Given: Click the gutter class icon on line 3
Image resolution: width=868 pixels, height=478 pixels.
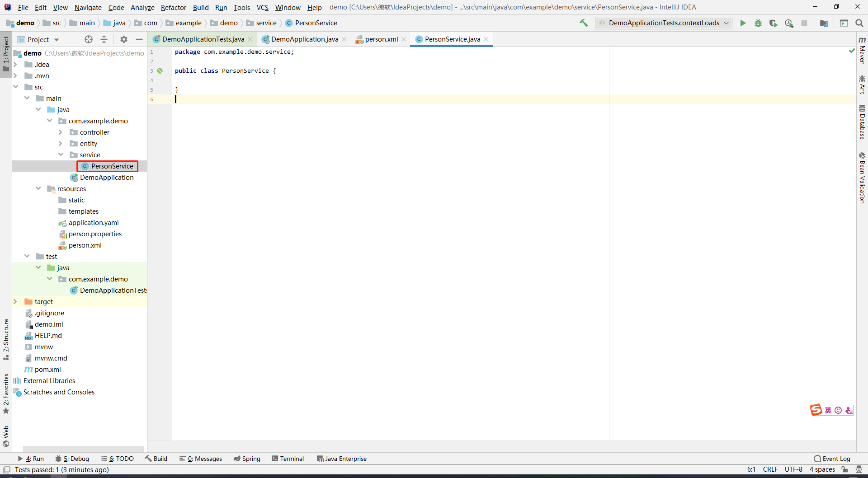Looking at the screenshot, I should point(160,71).
